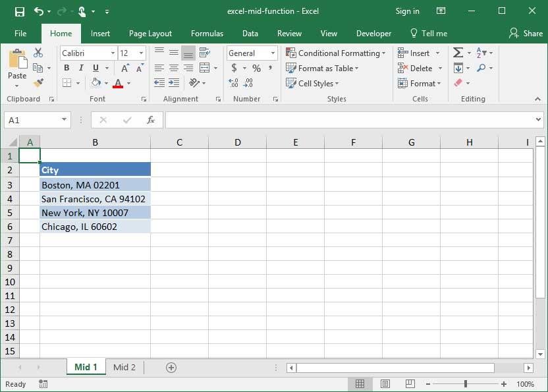Click Increase Indent icon
Viewport: 548px width, 392px height.
click(x=174, y=83)
